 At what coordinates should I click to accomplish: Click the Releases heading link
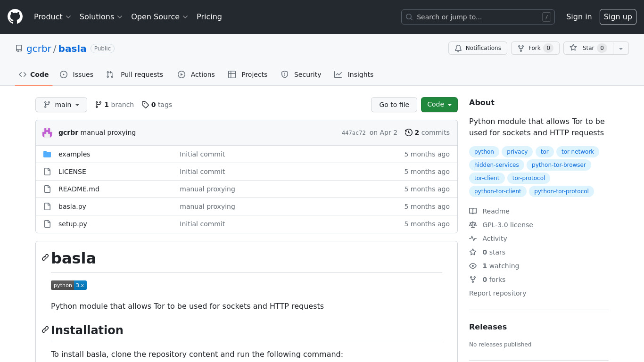[488, 327]
